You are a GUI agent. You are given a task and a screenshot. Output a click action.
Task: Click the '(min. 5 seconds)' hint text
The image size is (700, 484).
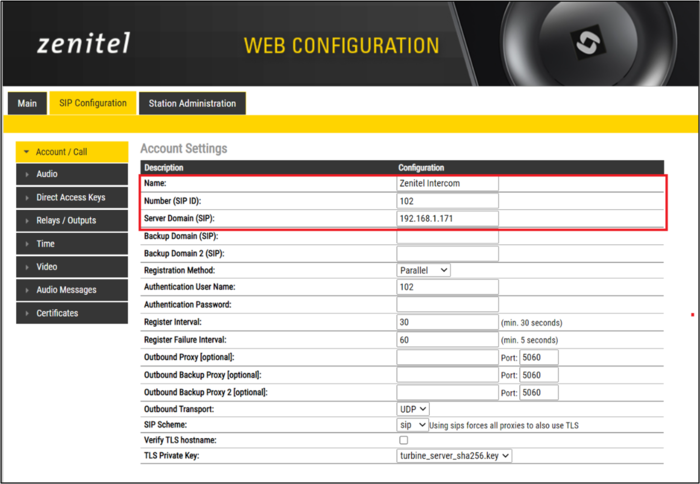point(529,340)
